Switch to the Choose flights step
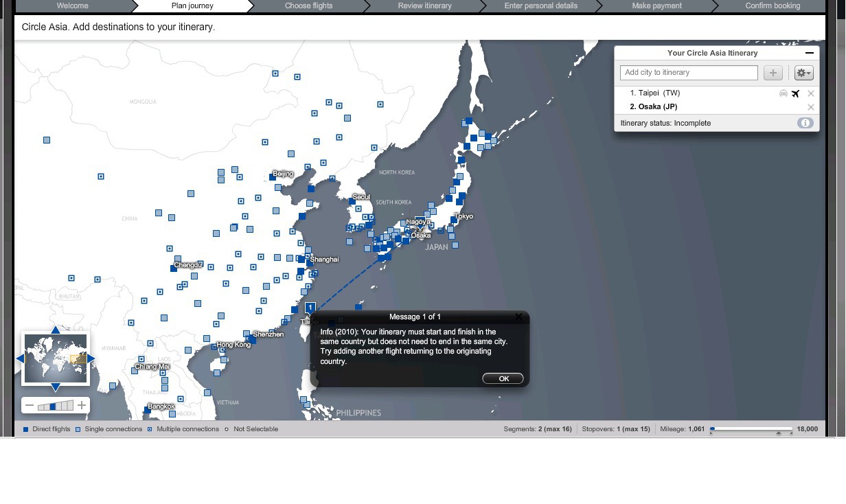The width and height of the screenshot is (846, 504). coord(308,5)
